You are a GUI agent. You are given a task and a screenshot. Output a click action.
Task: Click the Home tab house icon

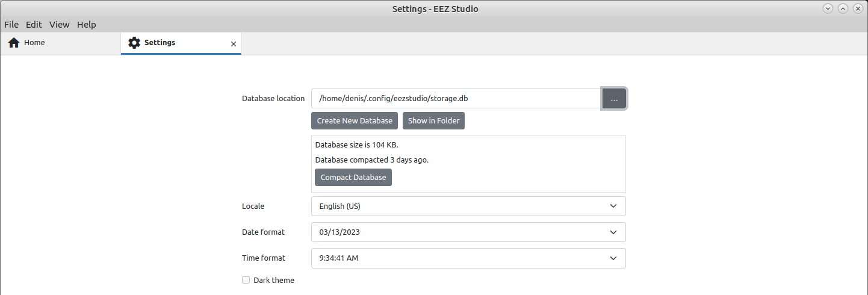(14, 43)
